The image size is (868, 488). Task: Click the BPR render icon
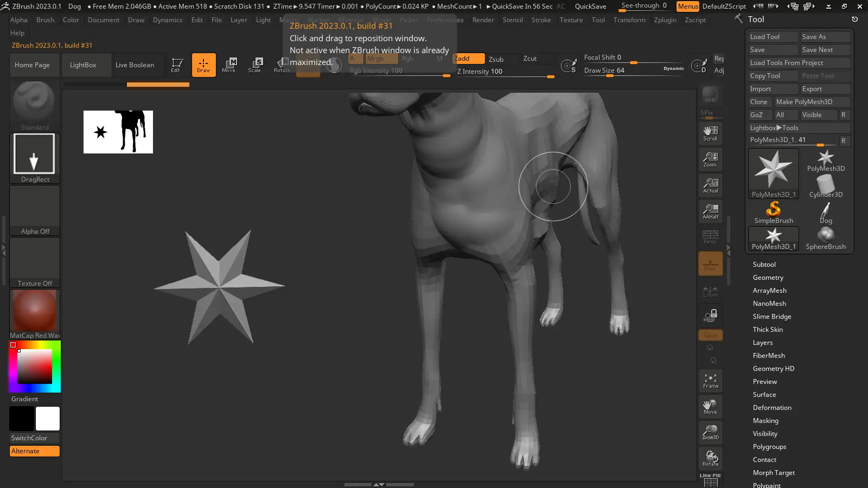pos(710,94)
